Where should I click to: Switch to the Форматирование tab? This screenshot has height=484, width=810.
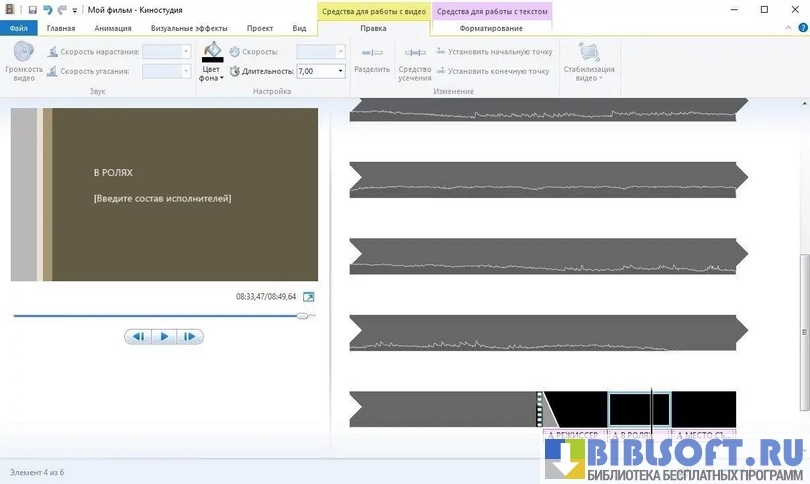tap(490, 28)
